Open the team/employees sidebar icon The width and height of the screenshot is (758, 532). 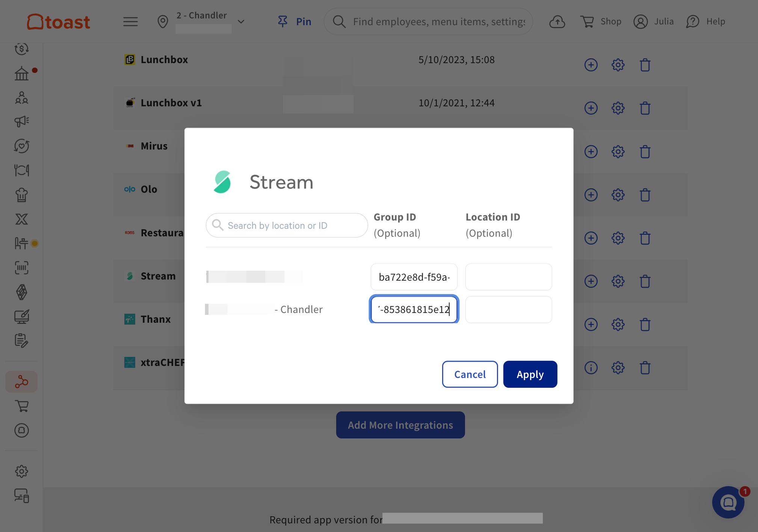point(21,98)
